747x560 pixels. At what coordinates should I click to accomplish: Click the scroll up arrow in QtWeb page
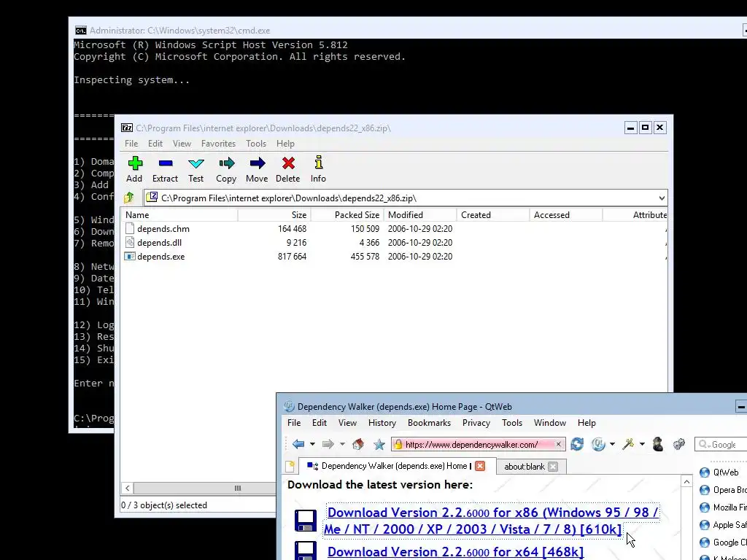click(x=686, y=482)
